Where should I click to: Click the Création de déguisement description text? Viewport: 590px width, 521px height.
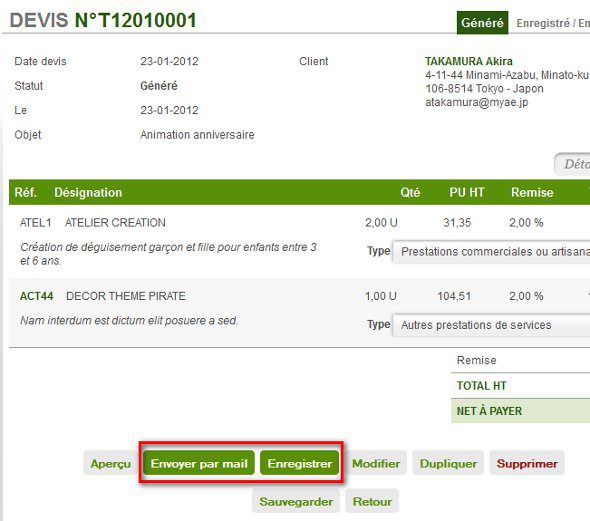pyautogui.click(x=168, y=254)
